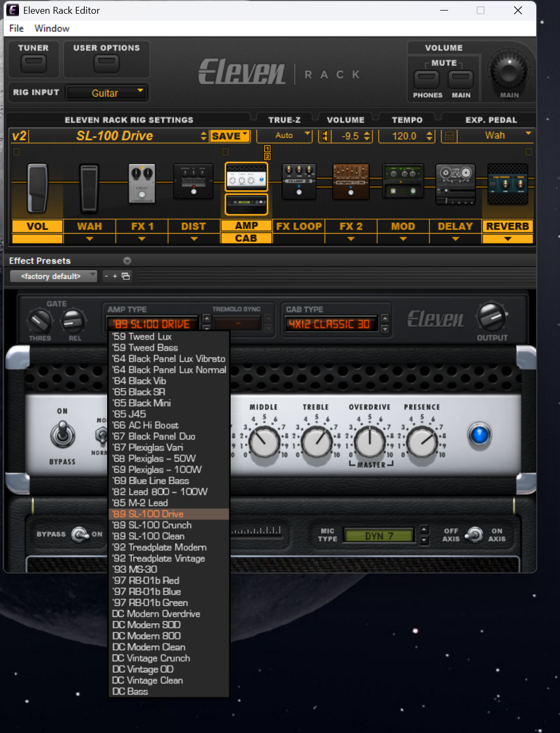Click the SL-100 Drive rig name field

115,136
